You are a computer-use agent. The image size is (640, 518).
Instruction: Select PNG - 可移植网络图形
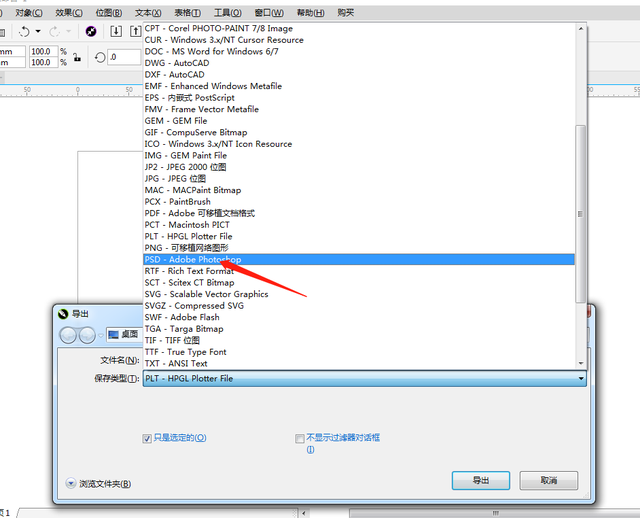coord(359,248)
